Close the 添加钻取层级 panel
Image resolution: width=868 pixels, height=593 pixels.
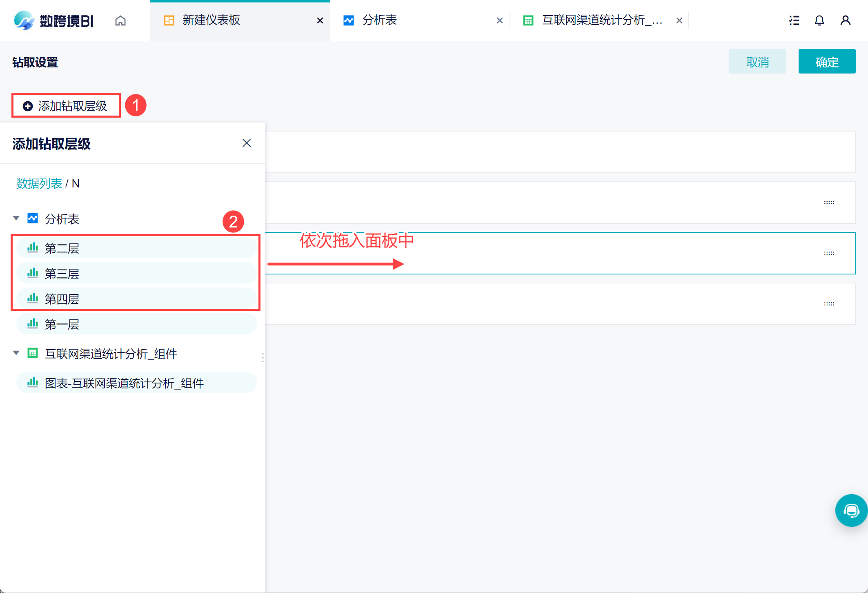246,143
